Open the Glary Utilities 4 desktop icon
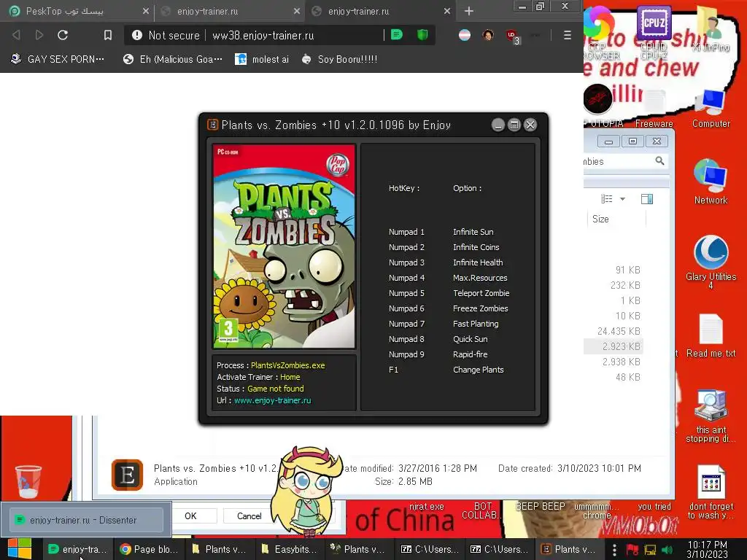The height and width of the screenshot is (560, 747). (x=711, y=261)
